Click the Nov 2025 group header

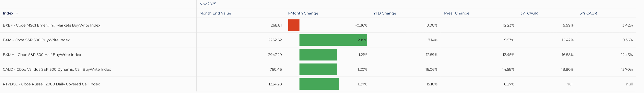point(208,4)
